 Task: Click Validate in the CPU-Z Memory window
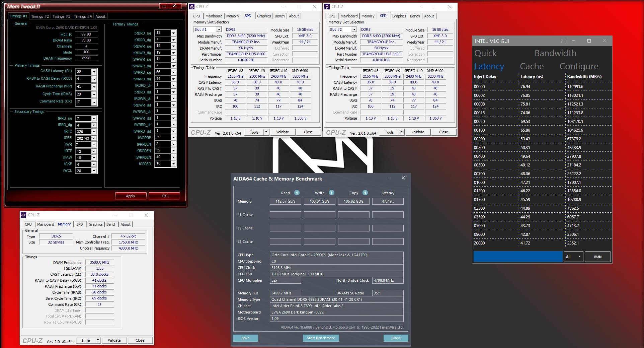(x=114, y=340)
